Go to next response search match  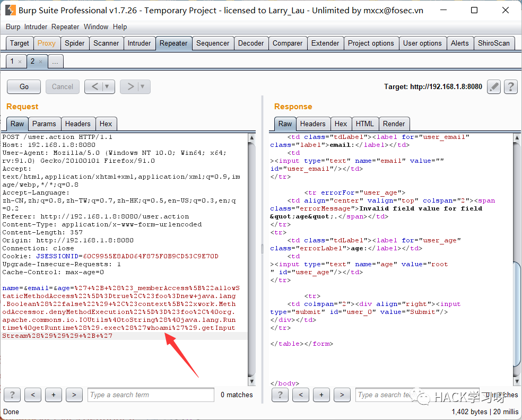click(x=342, y=395)
